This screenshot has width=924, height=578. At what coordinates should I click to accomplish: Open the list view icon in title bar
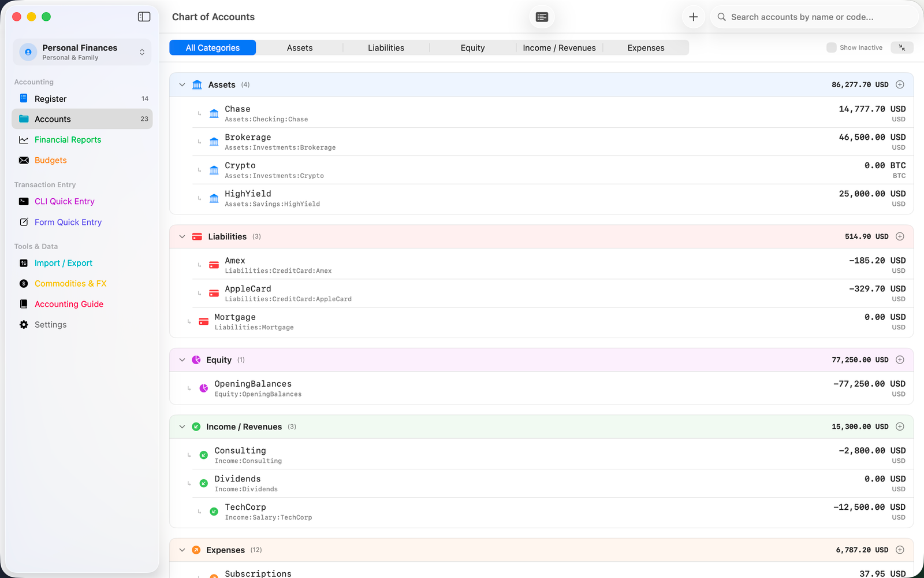[542, 17]
